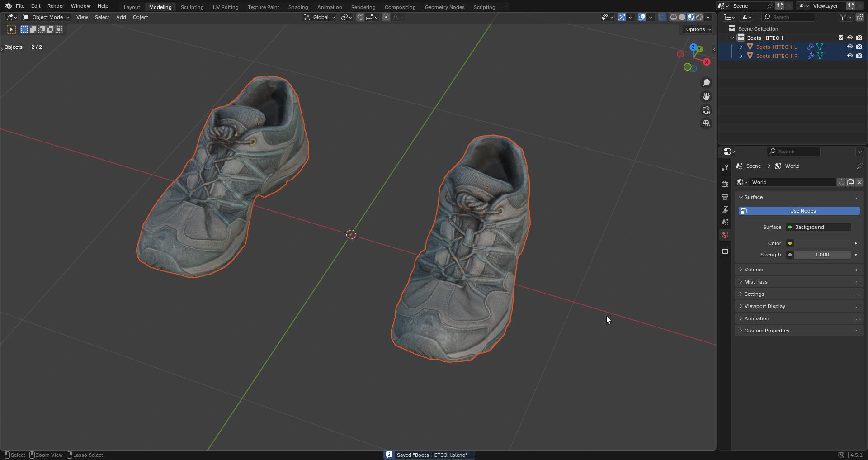Disable Boots_HITECH_R in renders camera icon

point(859,56)
